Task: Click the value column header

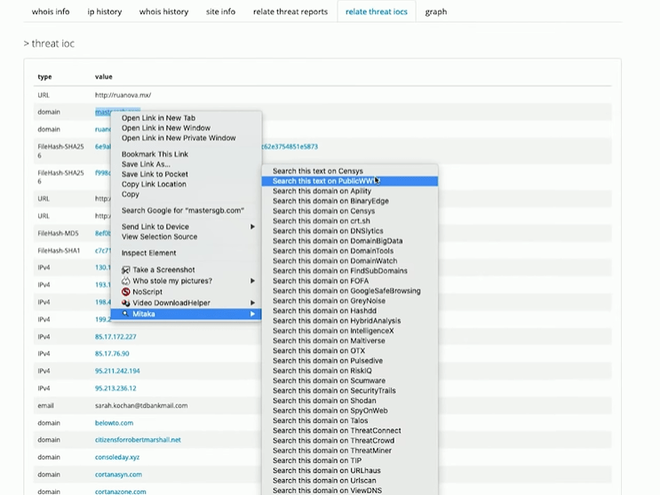Action: (x=104, y=77)
